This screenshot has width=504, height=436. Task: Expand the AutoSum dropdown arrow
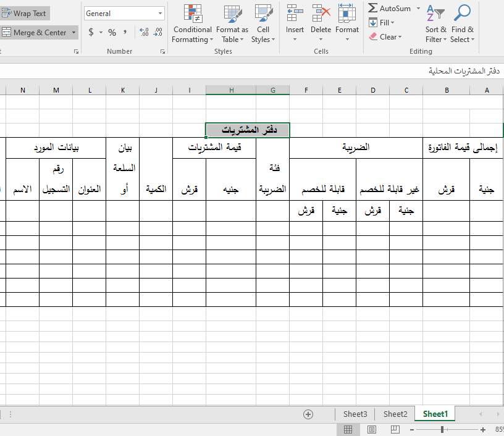tap(418, 9)
